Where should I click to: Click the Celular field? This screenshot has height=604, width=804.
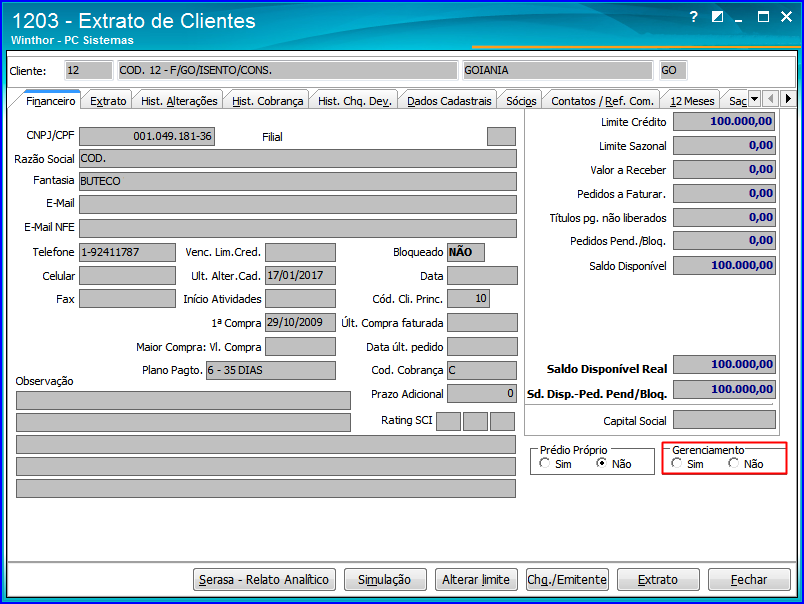[127, 275]
